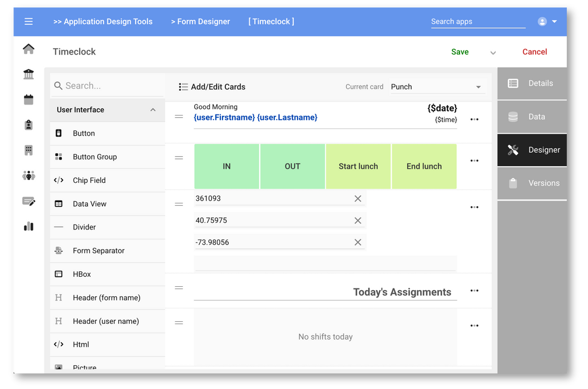Open the calendar icon in sidebar
Screen dimensions: 588x389
point(28,100)
